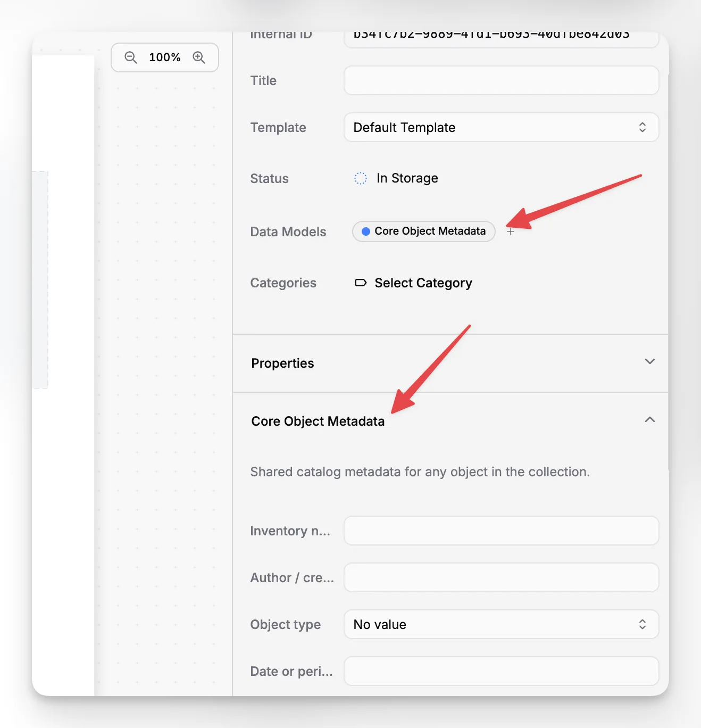Open the Object type dropdown
This screenshot has width=701, height=728.
tap(501, 624)
